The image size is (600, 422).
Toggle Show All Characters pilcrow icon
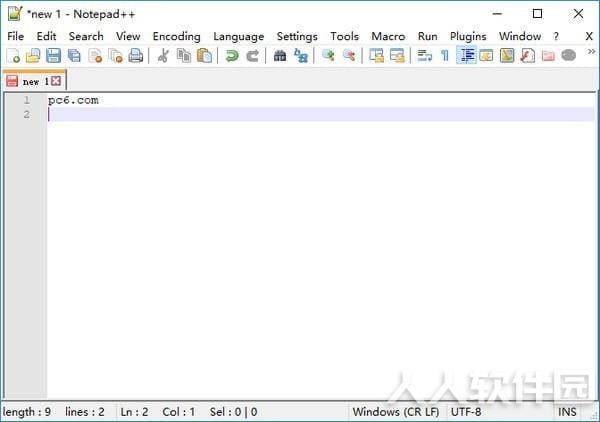coord(445,56)
